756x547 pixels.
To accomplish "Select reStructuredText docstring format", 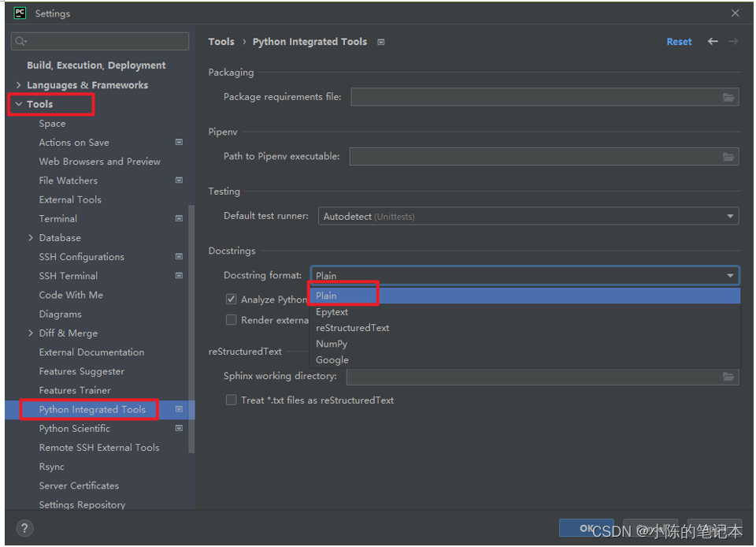I will point(524,328).
